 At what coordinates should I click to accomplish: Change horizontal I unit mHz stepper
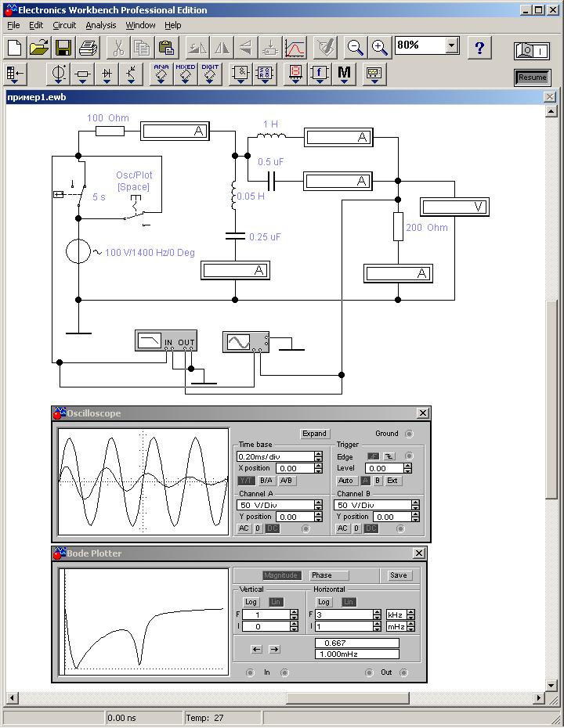point(410,627)
